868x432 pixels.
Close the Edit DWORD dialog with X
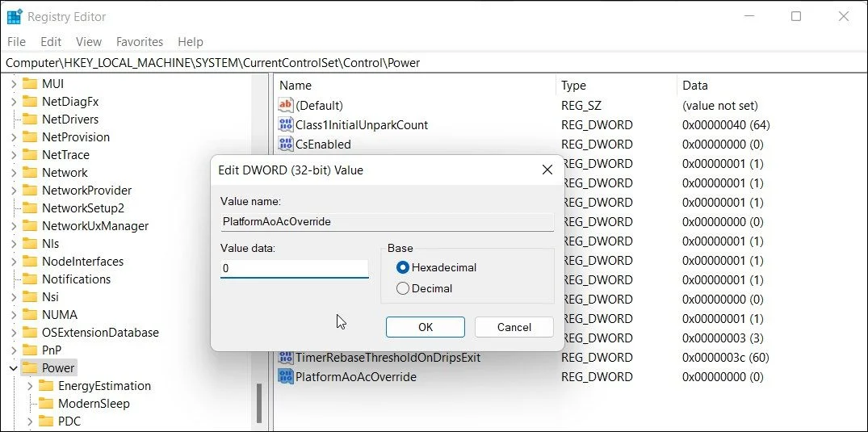coord(547,170)
